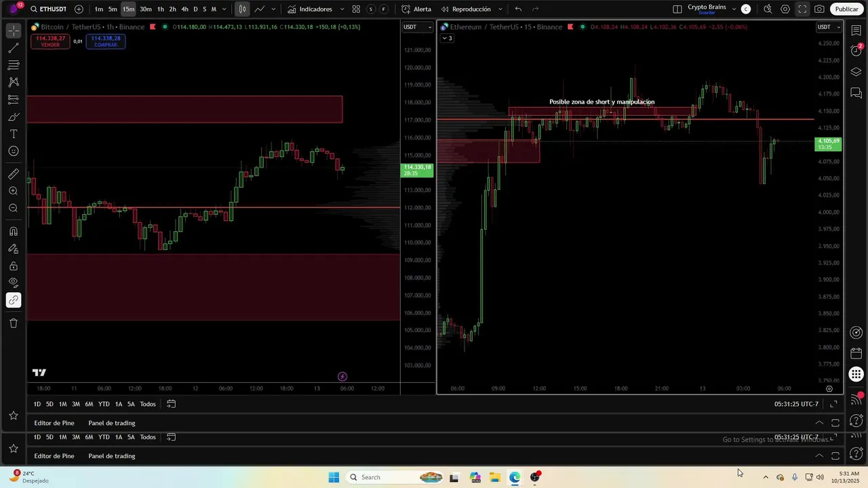Open the patterns drawing tools
Viewport: 868px width, 488px height.
(x=14, y=82)
